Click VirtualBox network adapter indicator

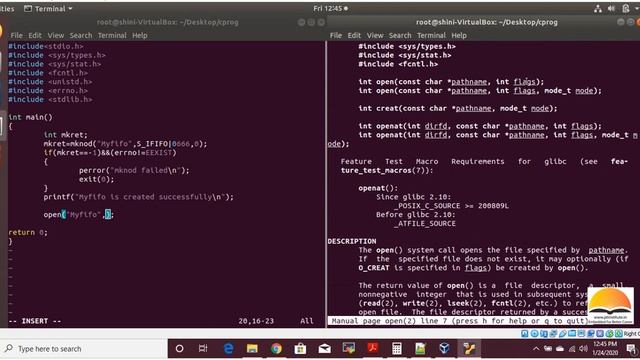553,333
